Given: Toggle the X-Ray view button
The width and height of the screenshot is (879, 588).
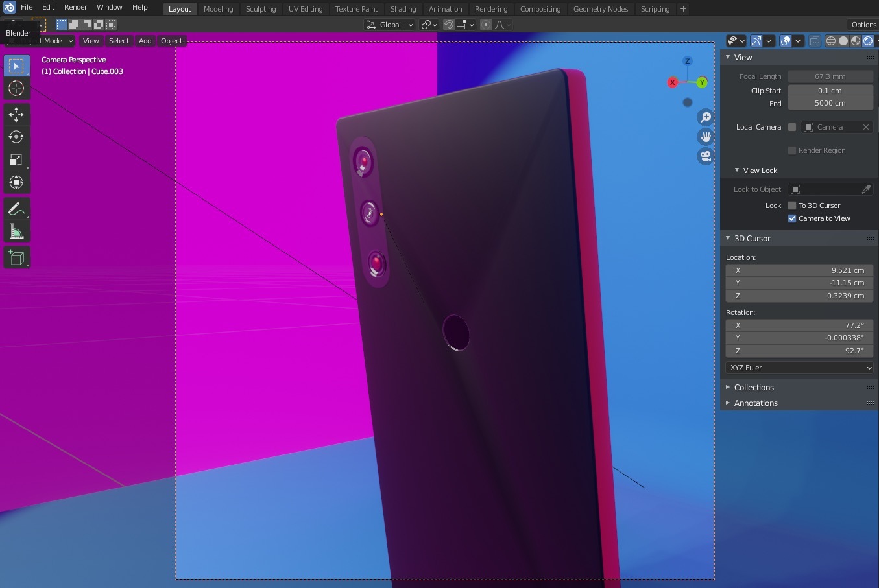Looking at the screenshot, I should [815, 41].
